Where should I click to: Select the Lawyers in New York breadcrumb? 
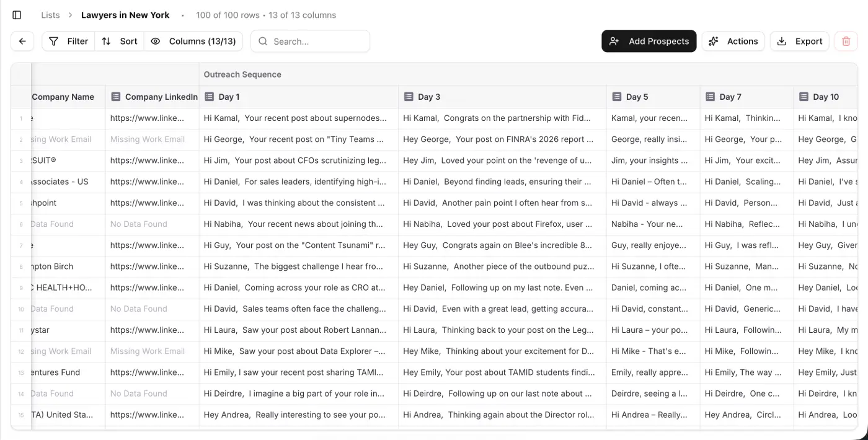click(x=125, y=15)
